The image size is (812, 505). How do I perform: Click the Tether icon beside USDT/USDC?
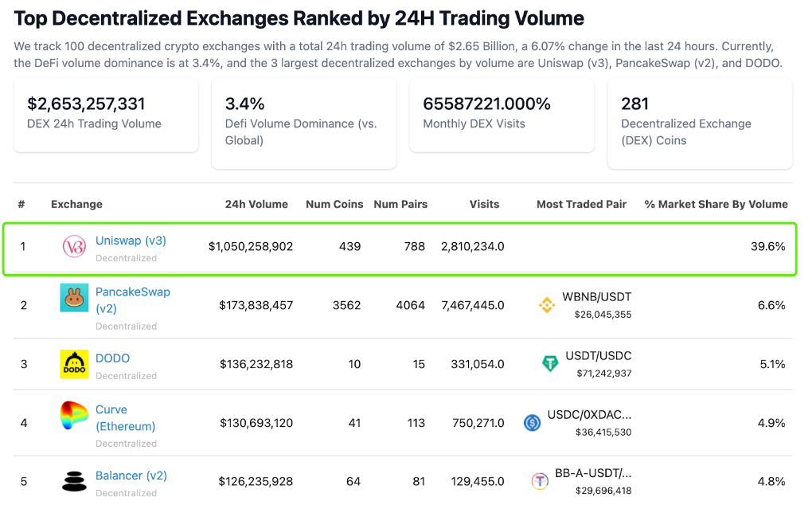point(550,363)
